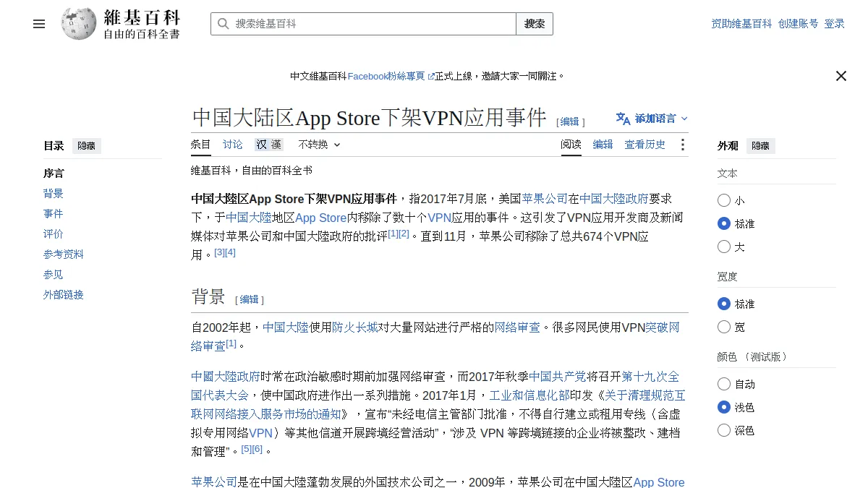Click the magnifier icon in search box

click(223, 24)
